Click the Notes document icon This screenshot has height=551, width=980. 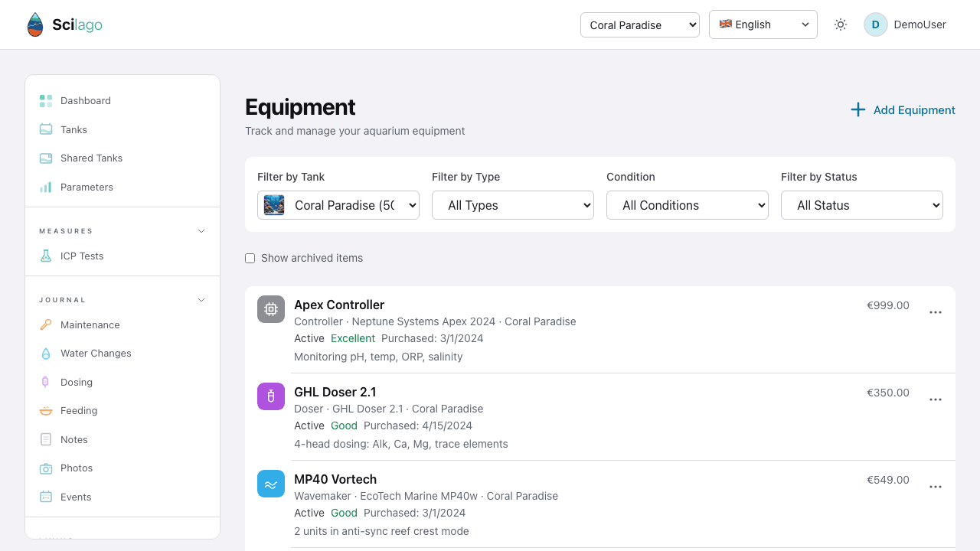(x=46, y=439)
